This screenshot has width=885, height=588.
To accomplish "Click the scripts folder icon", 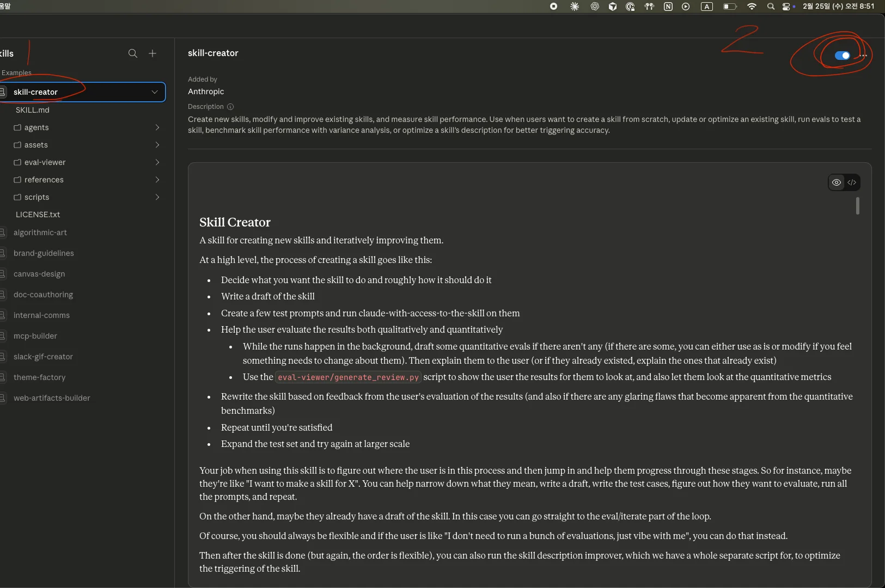I will point(17,197).
